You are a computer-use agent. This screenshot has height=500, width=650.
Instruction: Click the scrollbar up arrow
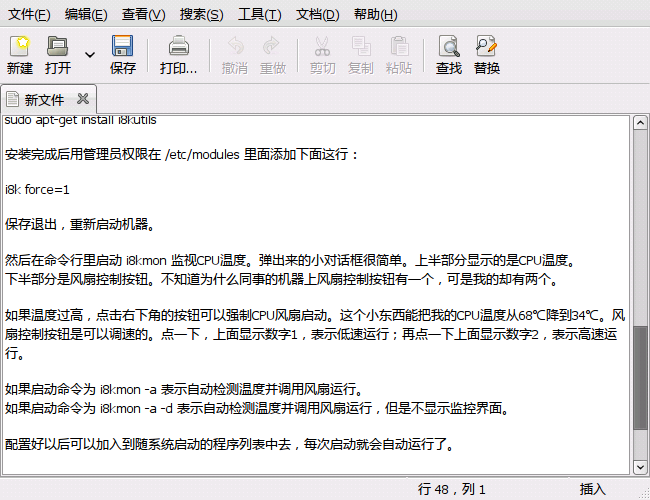click(640, 123)
